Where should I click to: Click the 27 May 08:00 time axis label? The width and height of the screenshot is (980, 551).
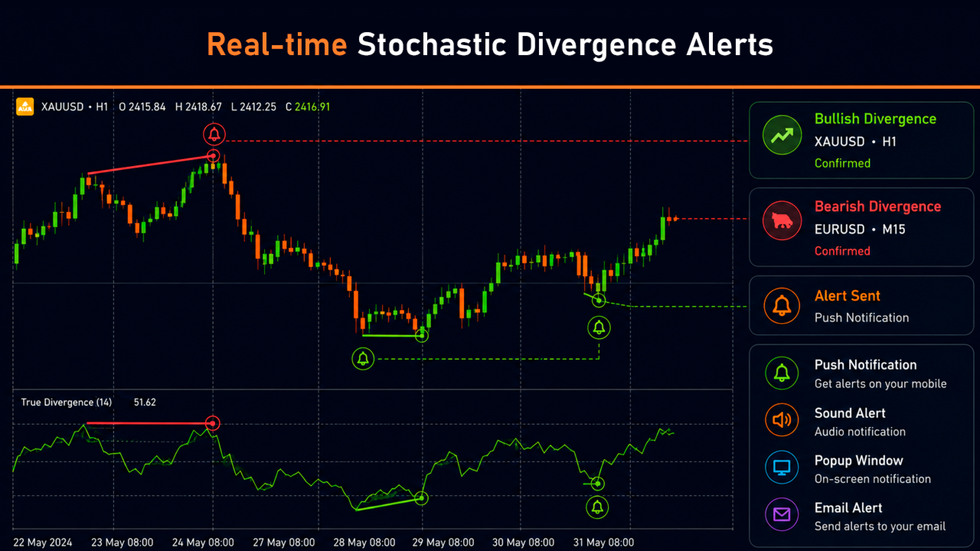[284, 543]
